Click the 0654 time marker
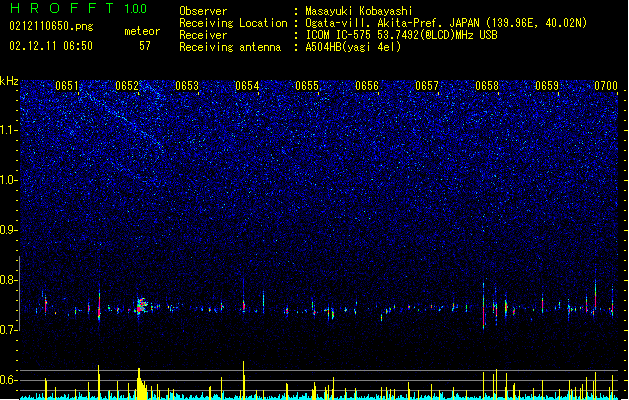Screen dimensions: 629x400 pos(247,86)
